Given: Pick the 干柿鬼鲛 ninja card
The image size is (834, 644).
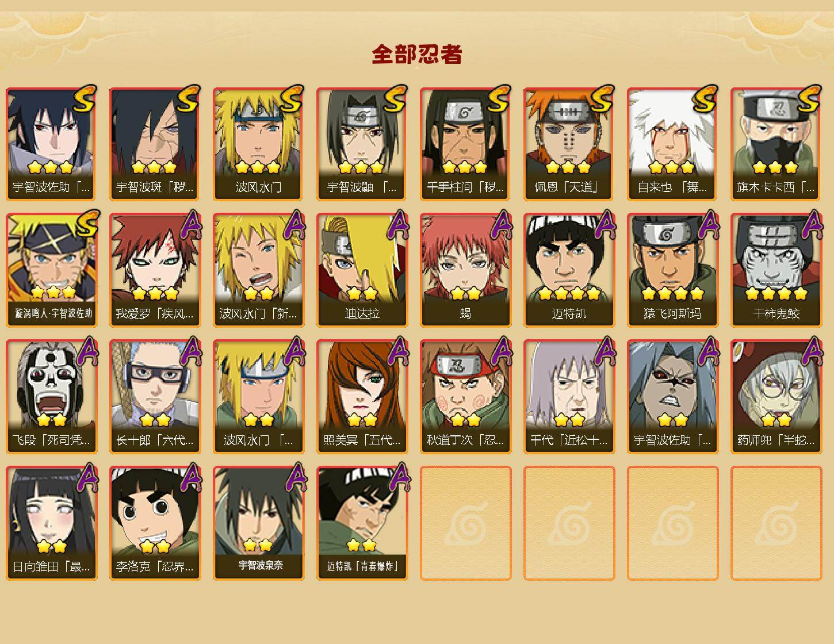Looking at the screenshot, I should [776, 270].
